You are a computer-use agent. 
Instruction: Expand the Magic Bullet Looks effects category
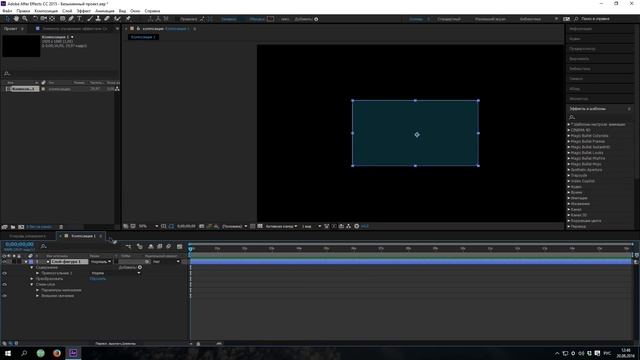(569, 153)
